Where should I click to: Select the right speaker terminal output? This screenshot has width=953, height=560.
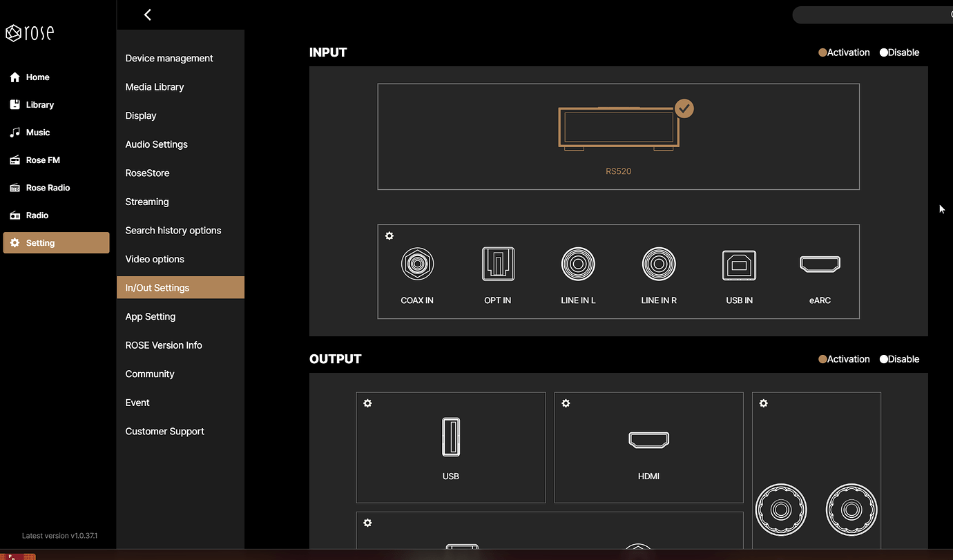(851, 510)
